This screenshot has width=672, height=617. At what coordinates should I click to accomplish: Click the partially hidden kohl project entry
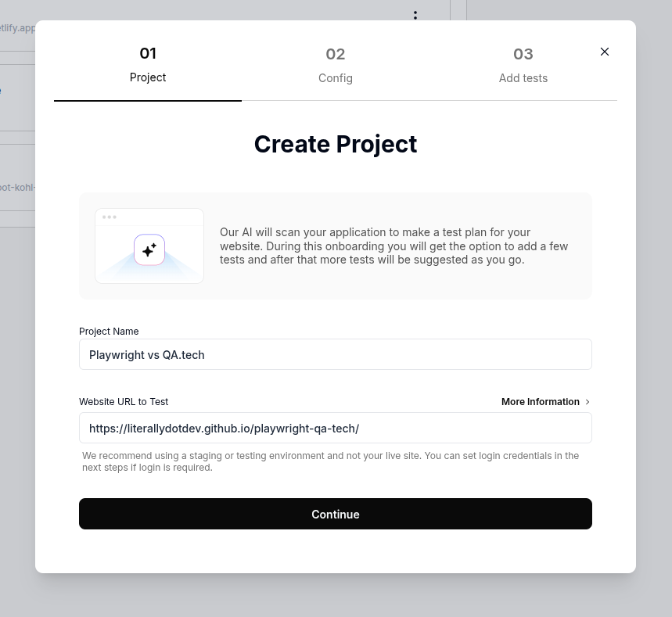[18, 188]
